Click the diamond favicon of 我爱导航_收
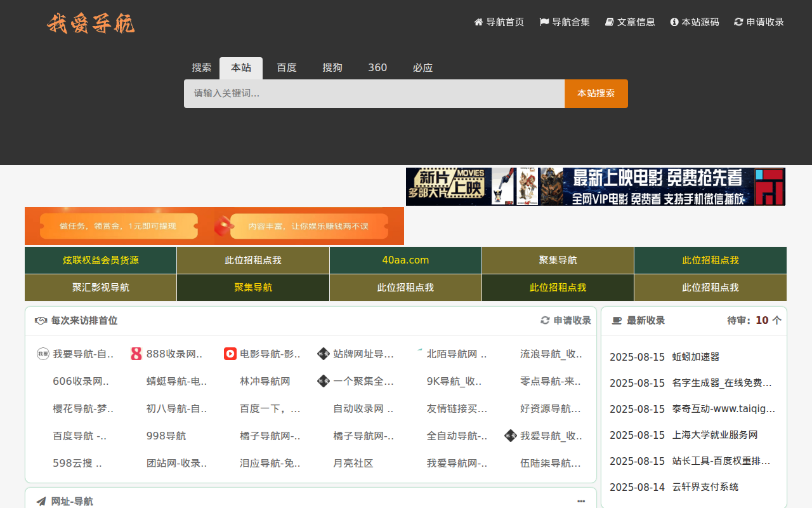The width and height of the screenshot is (812, 508). click(x=511, y=436)
